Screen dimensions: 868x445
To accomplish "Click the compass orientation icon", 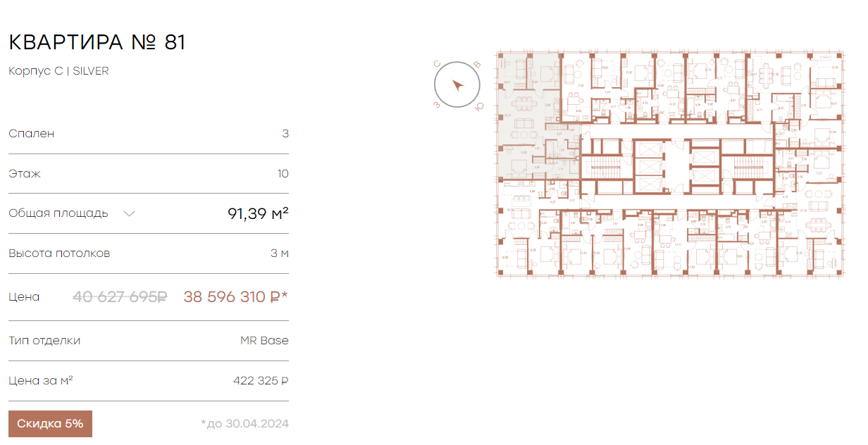I will click(x=457, y=86).
